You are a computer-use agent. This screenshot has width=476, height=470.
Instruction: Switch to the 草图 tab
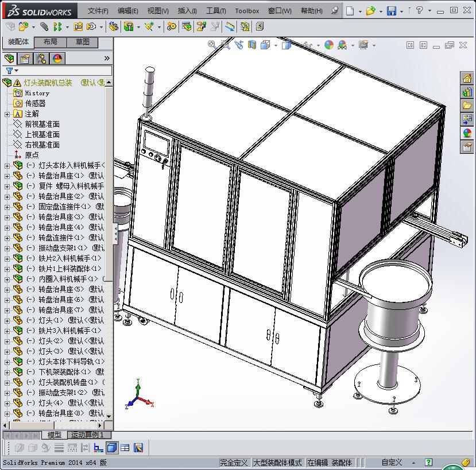tap(83, 42)
